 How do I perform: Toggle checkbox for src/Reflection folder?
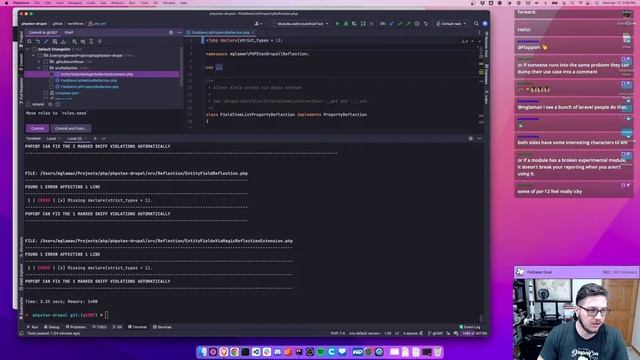46,68
